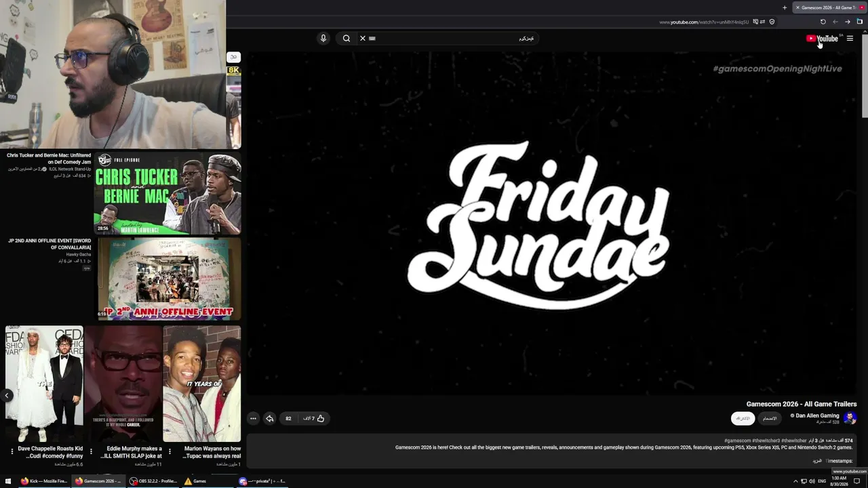Viewport: 868px width, 488px height.
Task: Click the Dan Allen Gaming channel avatar
Action: coord(850,418)
